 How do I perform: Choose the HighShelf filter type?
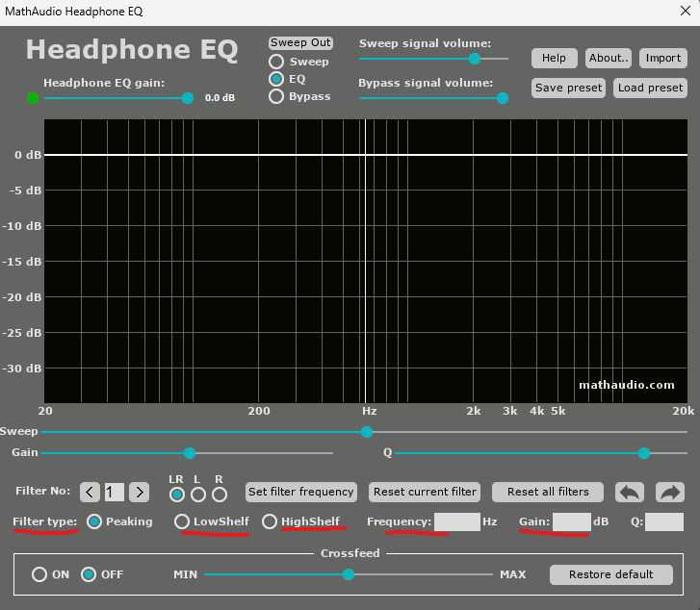pyautogui.click(x=270, y=521)
